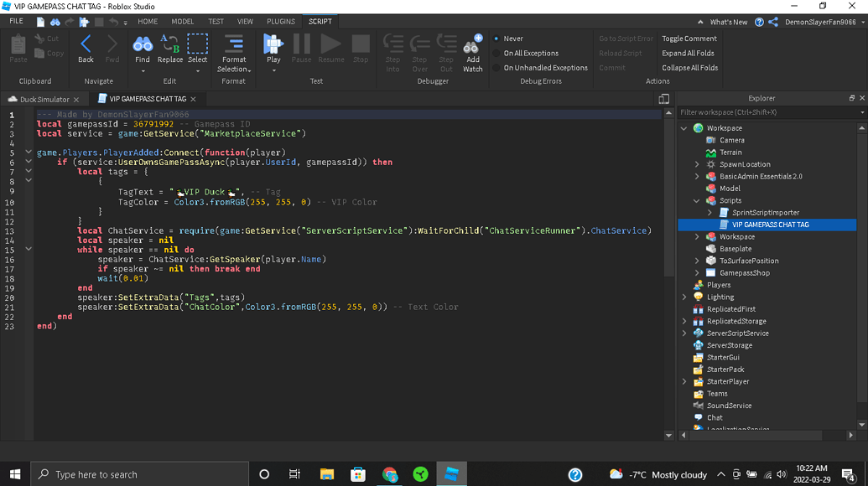Expand the GamepassShop tree item
The image size is (868, 486).
[697, 272]
